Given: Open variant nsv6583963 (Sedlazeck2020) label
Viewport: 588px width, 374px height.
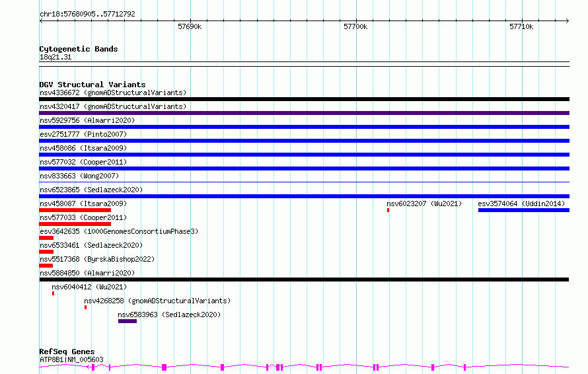Looking at the screenshot, I should pyautogui.click(x=169, y=315).
